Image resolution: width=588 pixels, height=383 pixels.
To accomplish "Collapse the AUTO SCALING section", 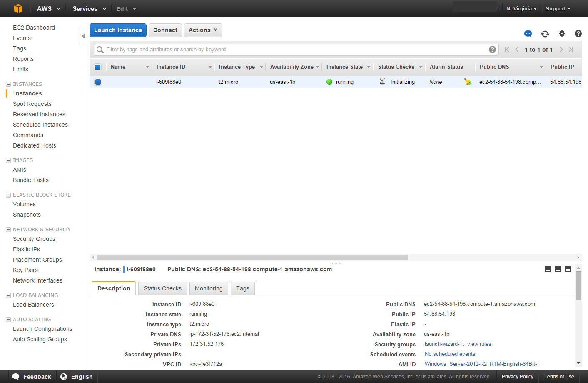I will tap(8, 320).
